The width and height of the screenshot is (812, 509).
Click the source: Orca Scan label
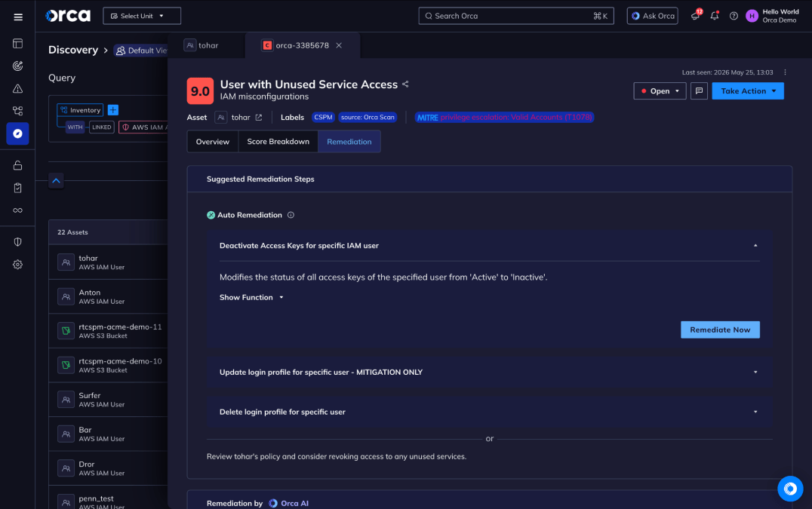tap(368, 118)
